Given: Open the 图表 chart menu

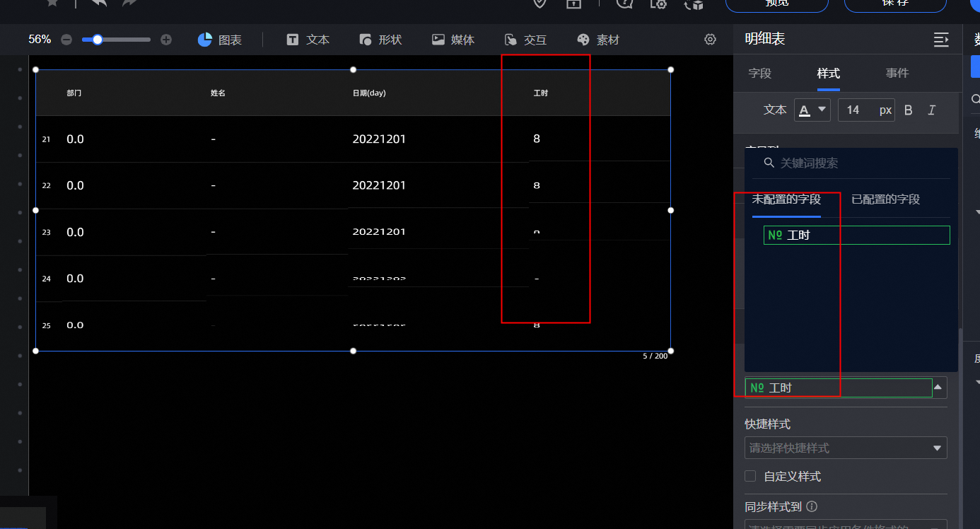Looking at the screenshot, I should tap(220, 40).
